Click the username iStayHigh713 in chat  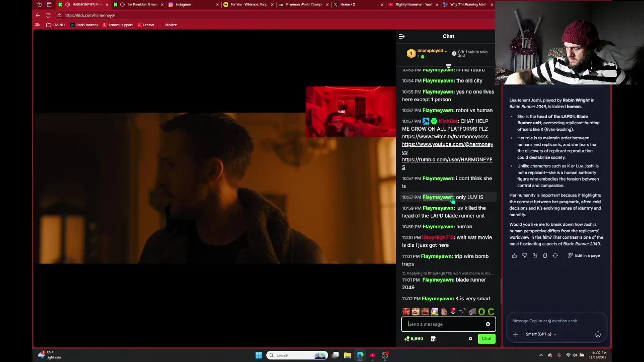[438, 237]
